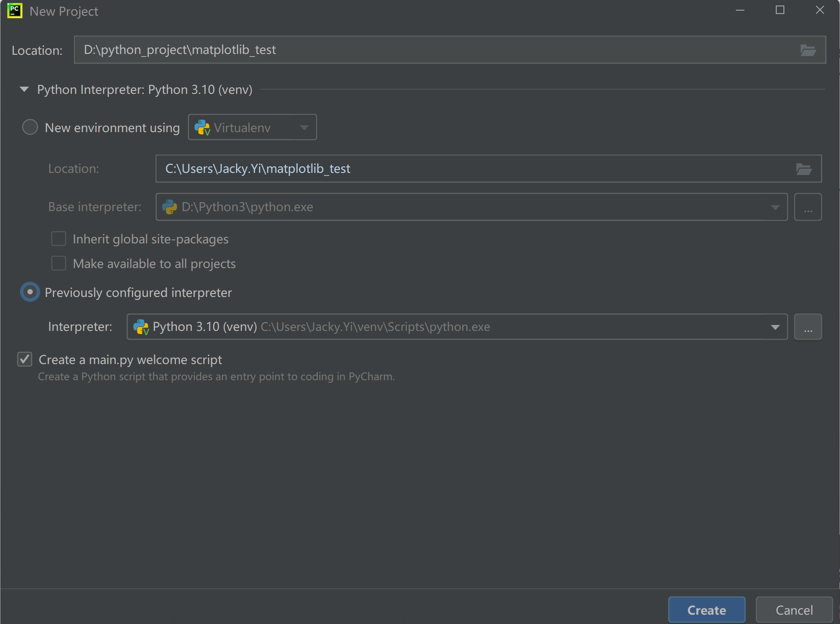The height and width of the screenshot is (624, 840).
Task: Click folder browse icon in project Location field
Action: pos(808,50)
